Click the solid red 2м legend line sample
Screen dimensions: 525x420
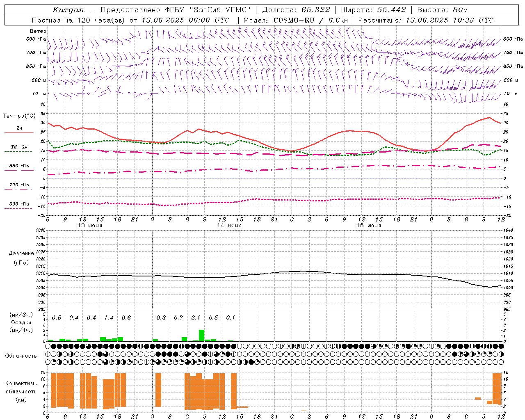[19, 133]
